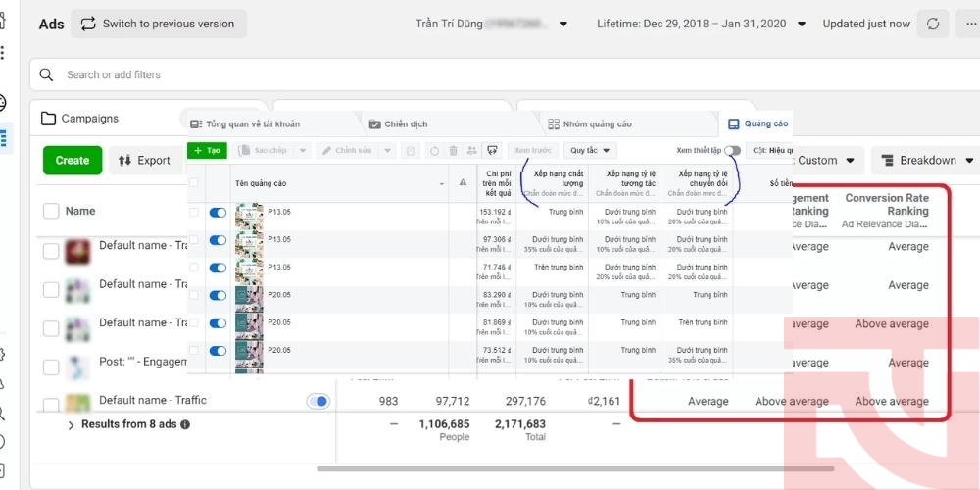Click the people audience icon in toolbar
Viewport: 980px width, 490px height.
[x=472, y=151]
